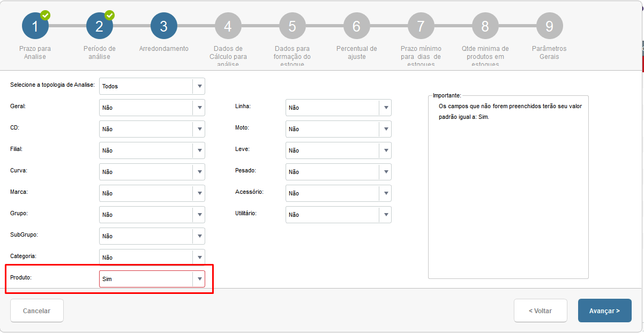Click step 3 Arredondamento circle
This screenshot has height=333, width=644.
coord(163,26)
